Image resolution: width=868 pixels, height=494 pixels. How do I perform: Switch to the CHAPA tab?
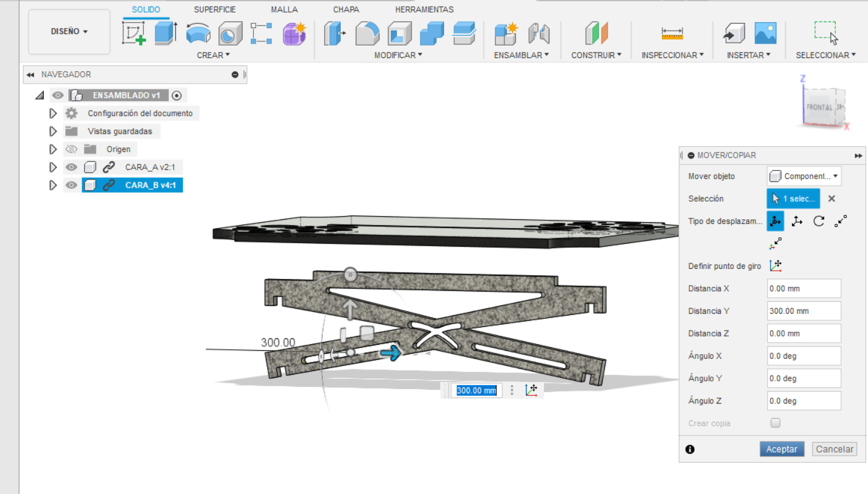(x=346, y=10)
